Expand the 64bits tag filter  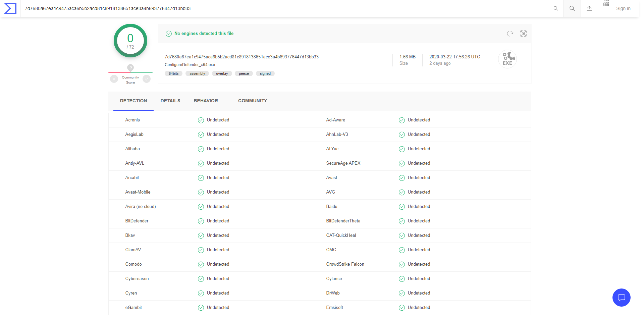coord(173,73)
